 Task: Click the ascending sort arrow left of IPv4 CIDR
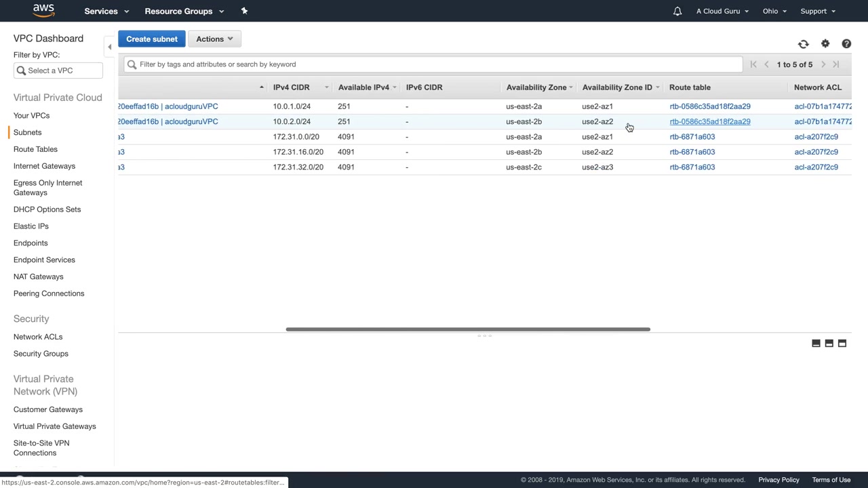(261, 87)
